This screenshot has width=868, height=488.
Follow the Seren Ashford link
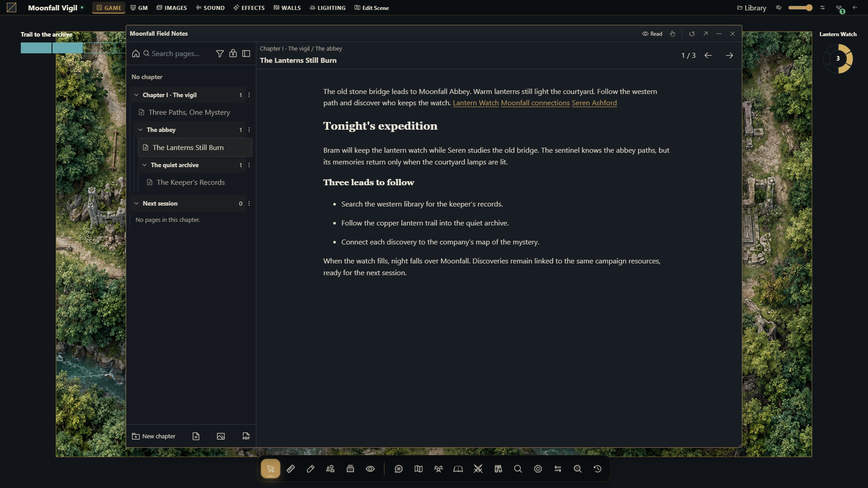click(594, 103)
